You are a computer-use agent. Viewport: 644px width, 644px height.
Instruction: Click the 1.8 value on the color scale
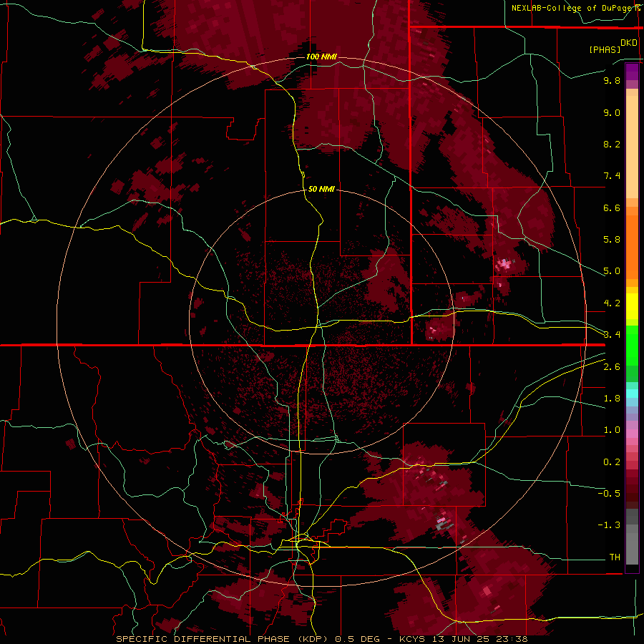tap(612, 399)
